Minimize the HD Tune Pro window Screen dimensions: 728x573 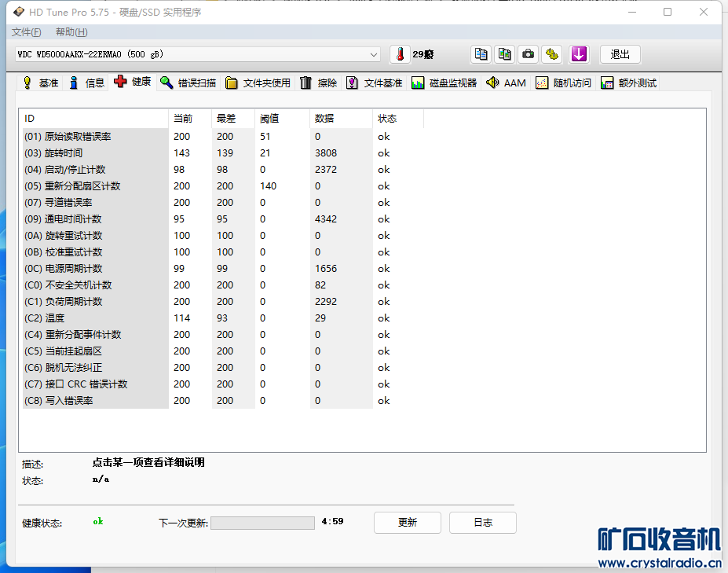[632, 12]
